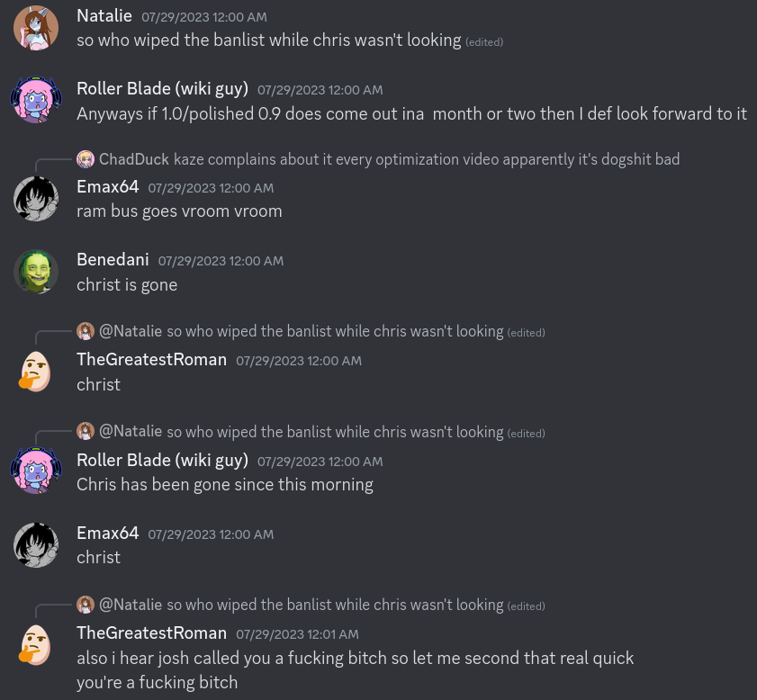Screen dimensions: 757x700
Task: Open Roller Blade's avatar beside the Anyways message
Action: click(36, 100)
